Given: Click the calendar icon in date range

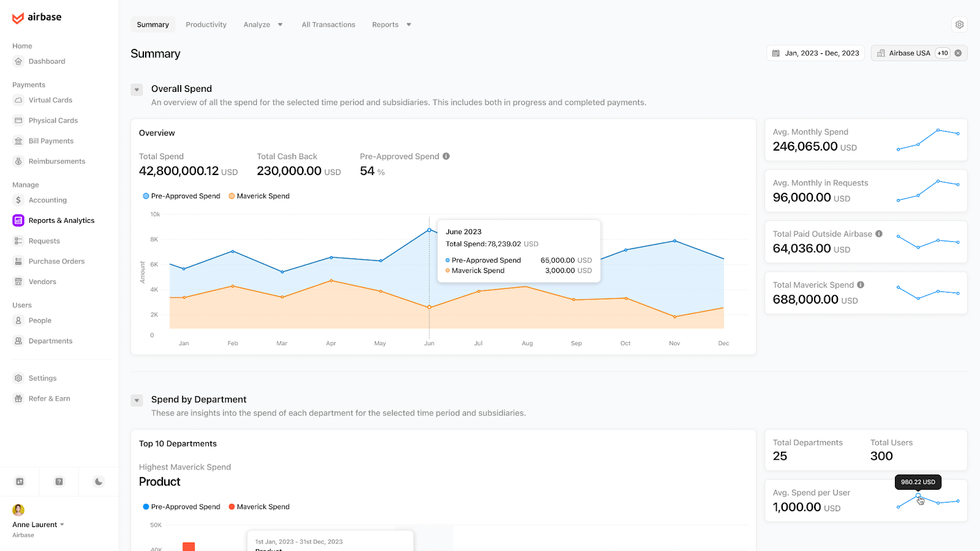Looking at the screenshot, I should tap(776, 53).
